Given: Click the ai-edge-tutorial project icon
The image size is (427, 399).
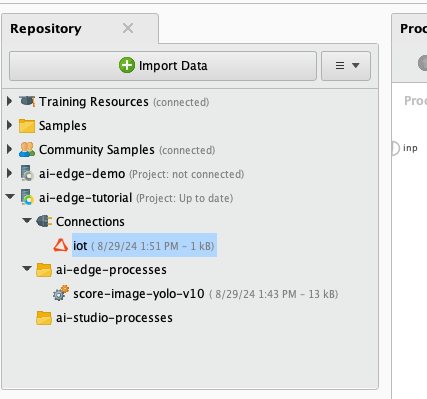Looking at the screenshot, I should 27,197.
